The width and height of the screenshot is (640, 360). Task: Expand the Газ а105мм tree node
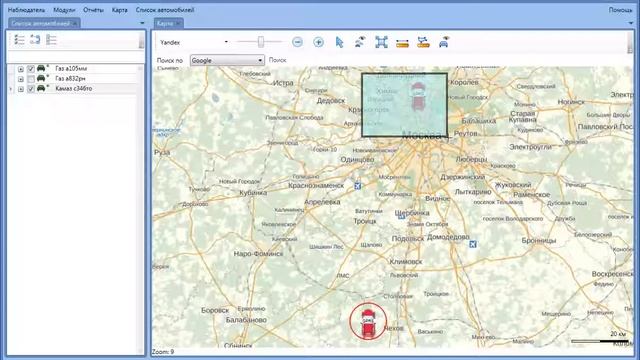[21, 69]
